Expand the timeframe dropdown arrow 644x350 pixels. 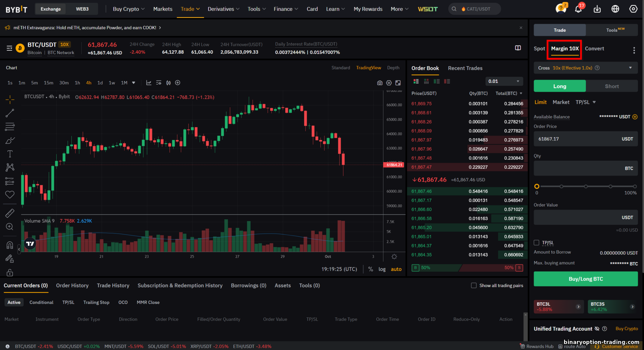tap(134, 83)
